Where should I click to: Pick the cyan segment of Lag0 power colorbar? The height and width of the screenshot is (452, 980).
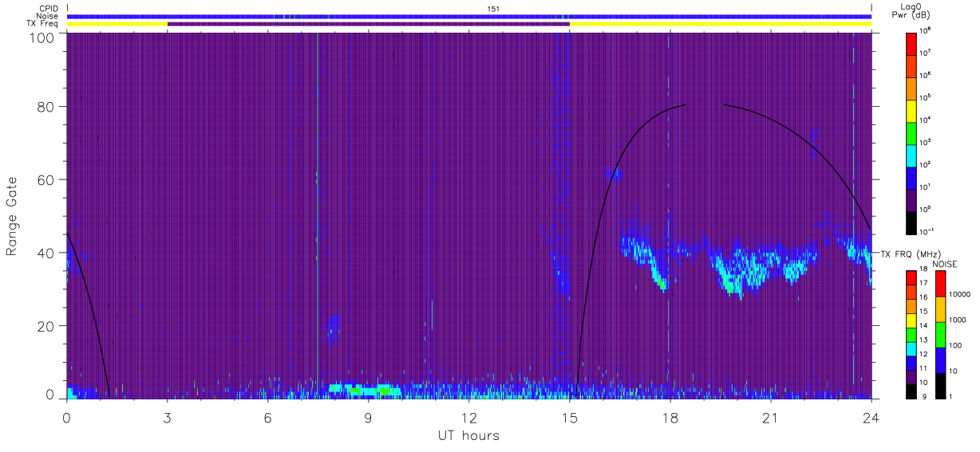[912, 155]
